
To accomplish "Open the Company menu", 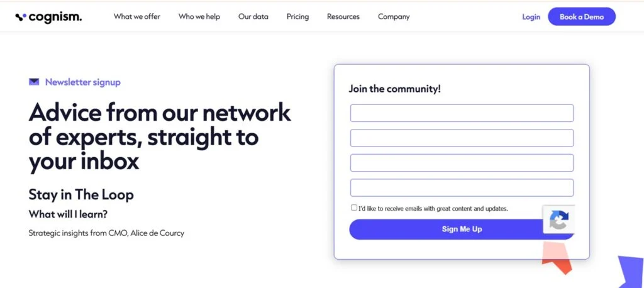I will [x=394, y=17].
